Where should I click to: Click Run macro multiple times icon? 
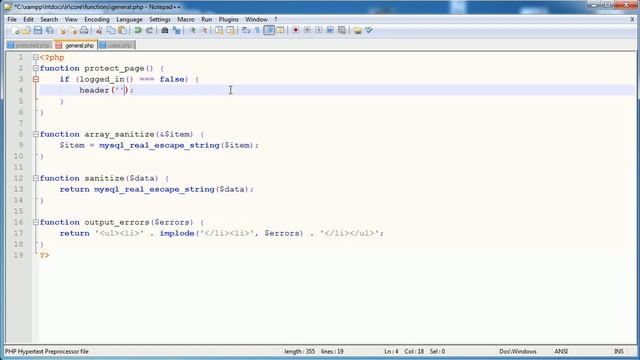pyautogui.click(x=330, y=31)
